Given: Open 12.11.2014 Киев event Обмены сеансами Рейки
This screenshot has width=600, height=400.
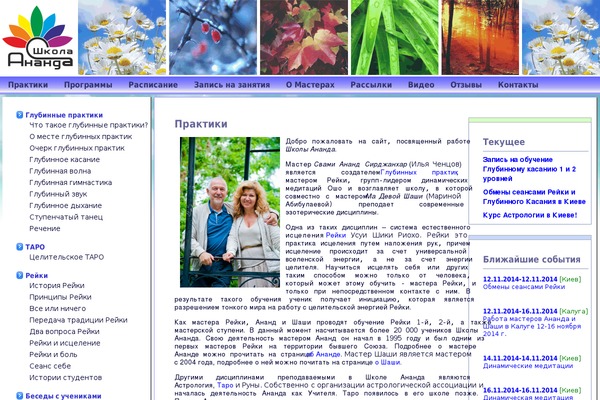Looking at the screenshot, I should pos(524,287).
